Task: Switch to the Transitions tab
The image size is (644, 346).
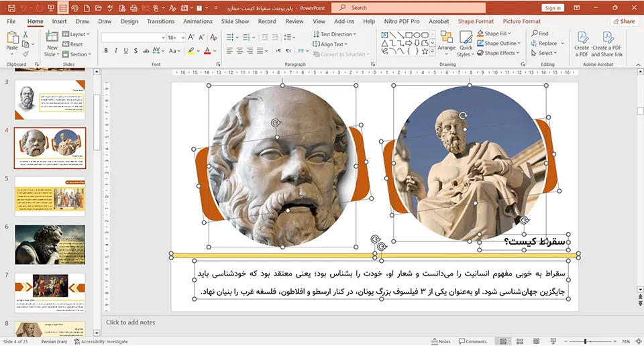Action: [x=160, y=21]
